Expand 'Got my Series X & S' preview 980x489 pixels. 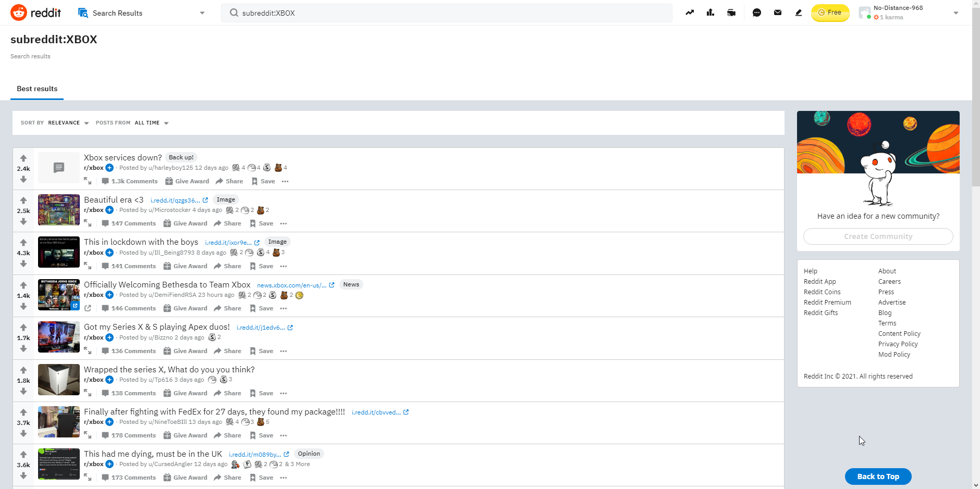88,350
